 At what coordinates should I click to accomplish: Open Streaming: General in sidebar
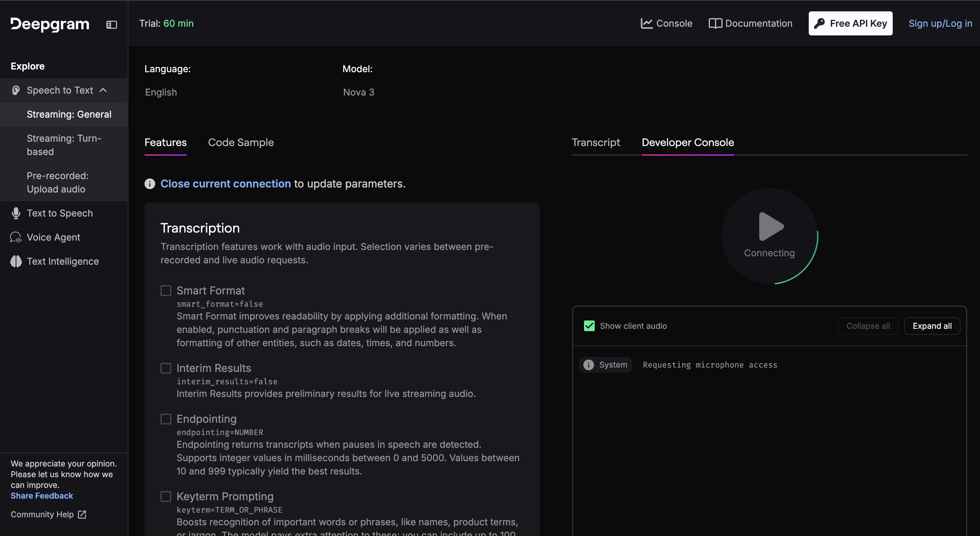pyautogui.click(x=64, y=114)
